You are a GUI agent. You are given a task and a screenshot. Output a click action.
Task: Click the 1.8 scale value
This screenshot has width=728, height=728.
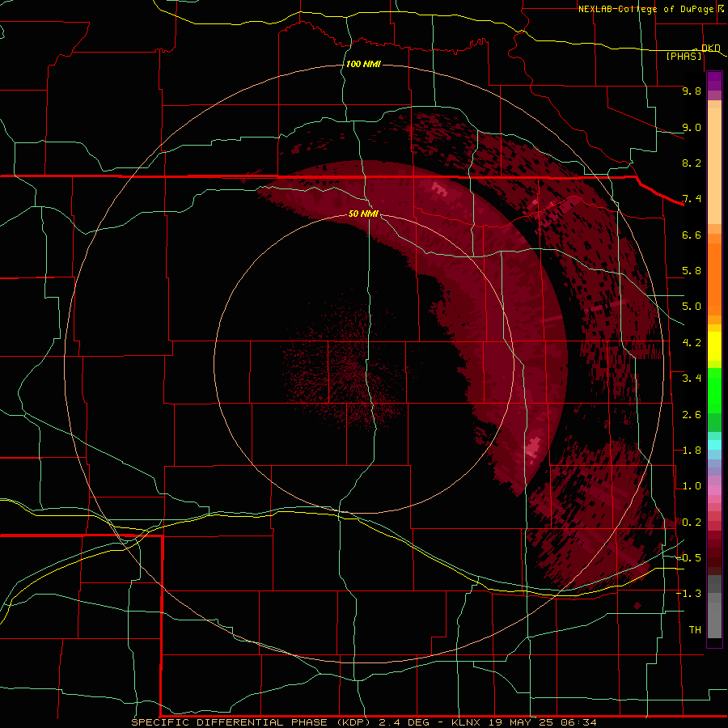click(x=692, y=451)
